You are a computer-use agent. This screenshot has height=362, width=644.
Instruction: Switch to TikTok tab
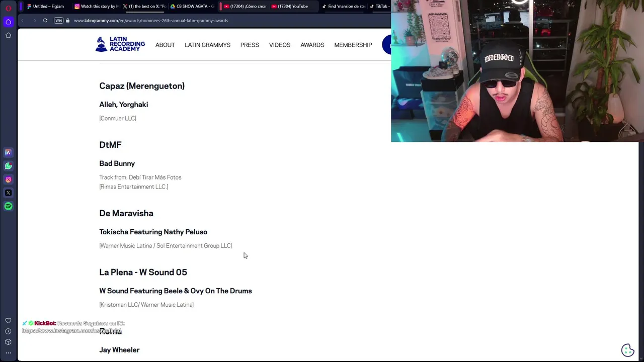click(x=379, y=7)
